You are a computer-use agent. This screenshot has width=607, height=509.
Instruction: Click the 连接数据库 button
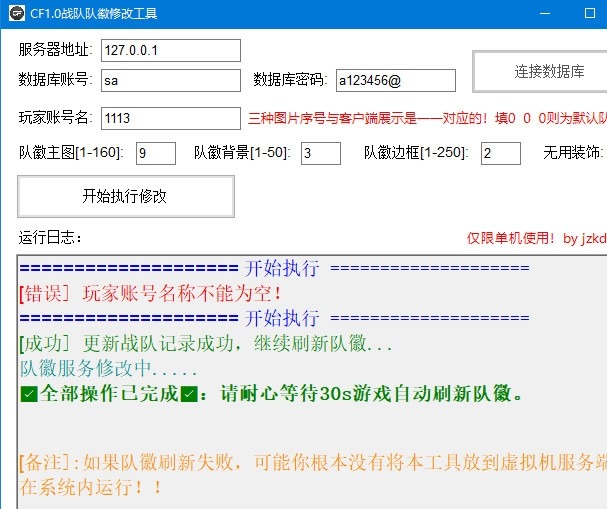pos(540,72)
